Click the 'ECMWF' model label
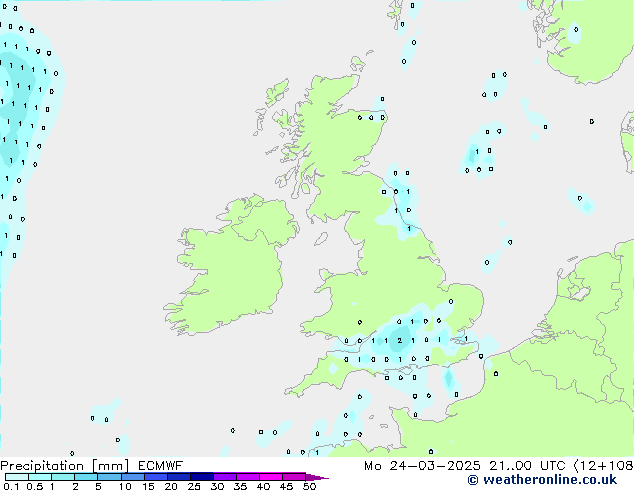Image resolution: width=634 pixels, height=490 pixels. coord(161,466)
